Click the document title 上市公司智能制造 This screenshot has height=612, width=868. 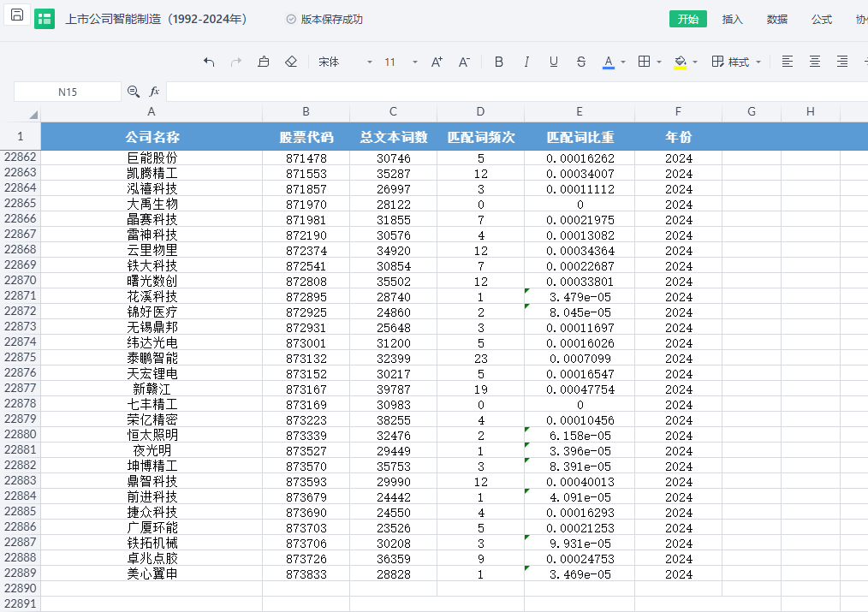156,20
